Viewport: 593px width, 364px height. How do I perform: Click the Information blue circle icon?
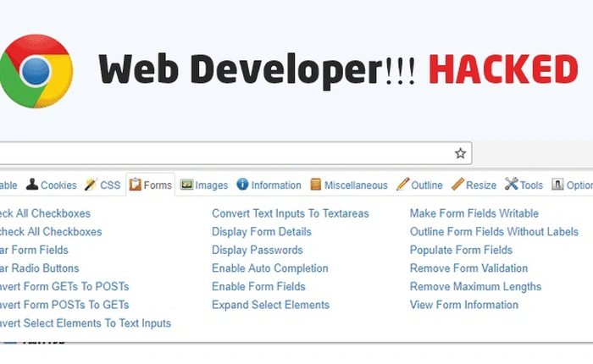[242, 184]
